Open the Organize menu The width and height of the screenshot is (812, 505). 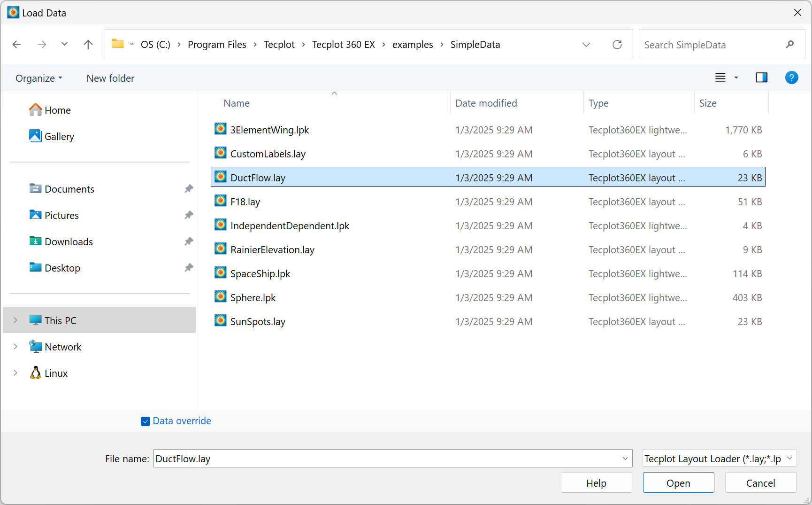38,78
